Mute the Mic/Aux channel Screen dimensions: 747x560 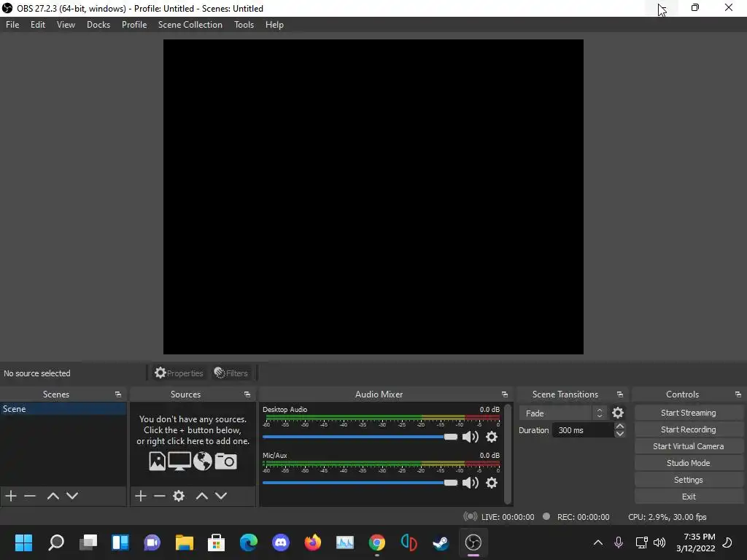471,483
